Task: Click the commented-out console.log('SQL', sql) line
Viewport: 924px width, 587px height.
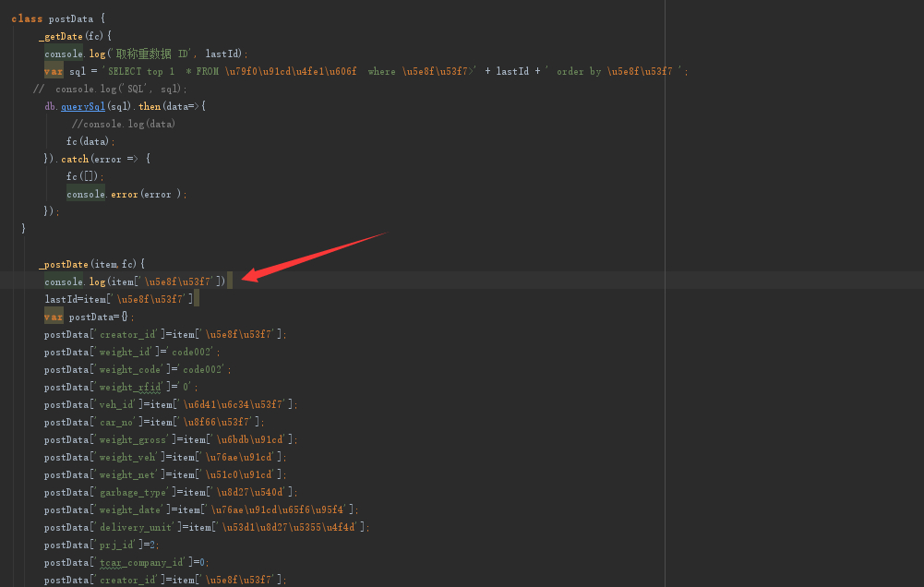Action: point(110,89)
